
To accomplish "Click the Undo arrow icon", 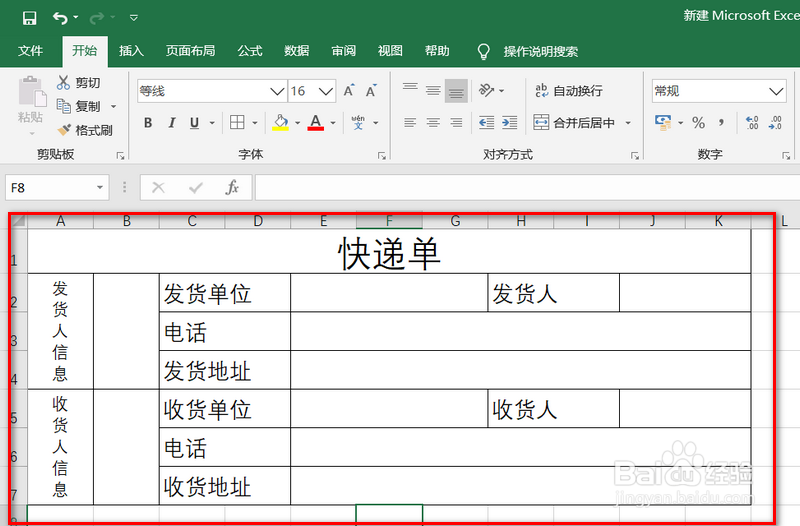I will pyautogui.click(x=60, y=18).
